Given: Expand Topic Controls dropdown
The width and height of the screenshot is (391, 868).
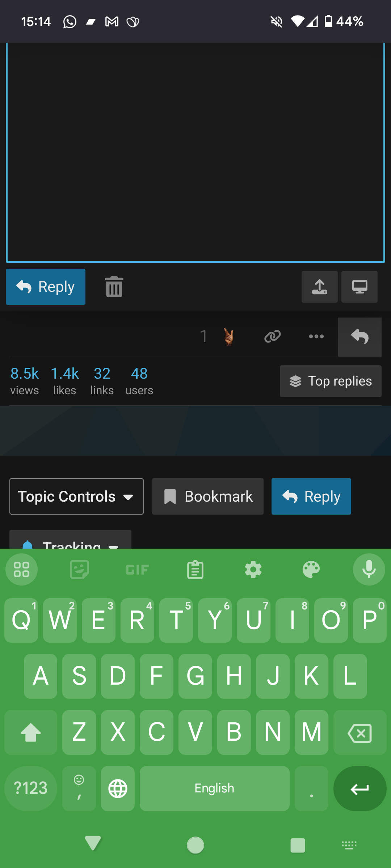Looking at the screenshot, I should (x=76, y=497).
